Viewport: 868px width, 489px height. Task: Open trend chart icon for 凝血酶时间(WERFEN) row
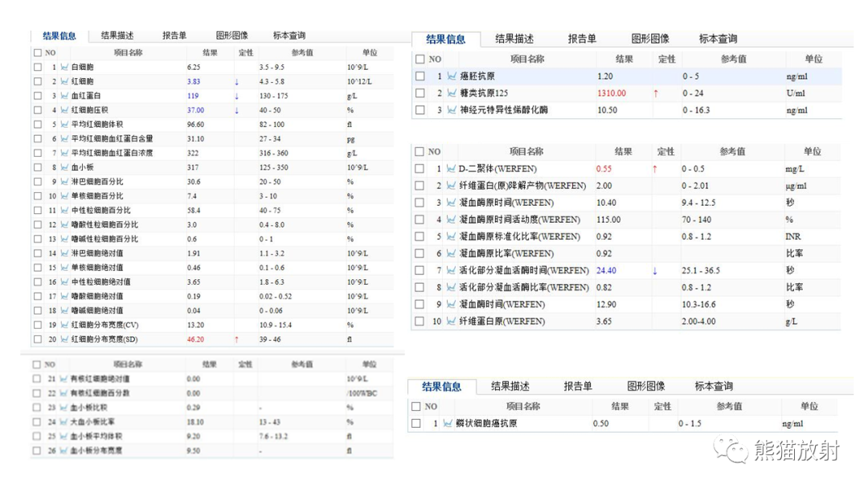pos(451,304)
